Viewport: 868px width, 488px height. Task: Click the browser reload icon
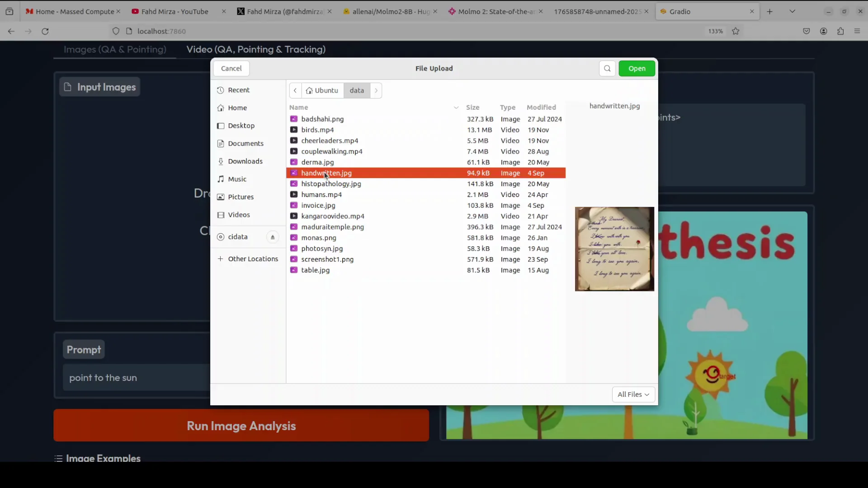click(45, 31)
